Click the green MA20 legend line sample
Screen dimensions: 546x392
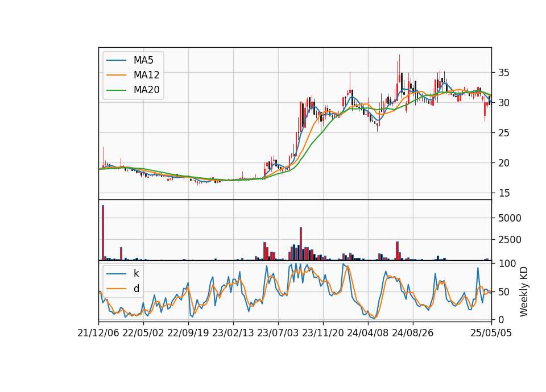116,90
